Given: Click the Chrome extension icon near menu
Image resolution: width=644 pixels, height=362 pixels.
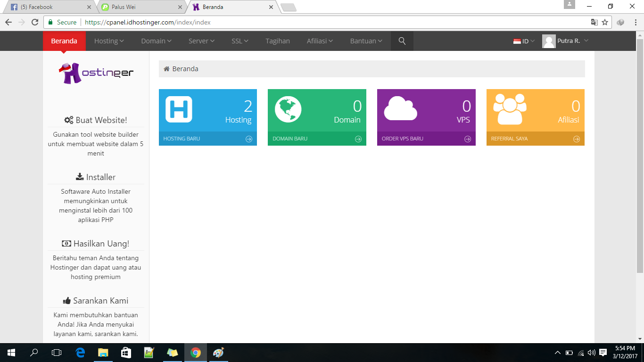Looking at the screenshot, I should coord(620,22).
